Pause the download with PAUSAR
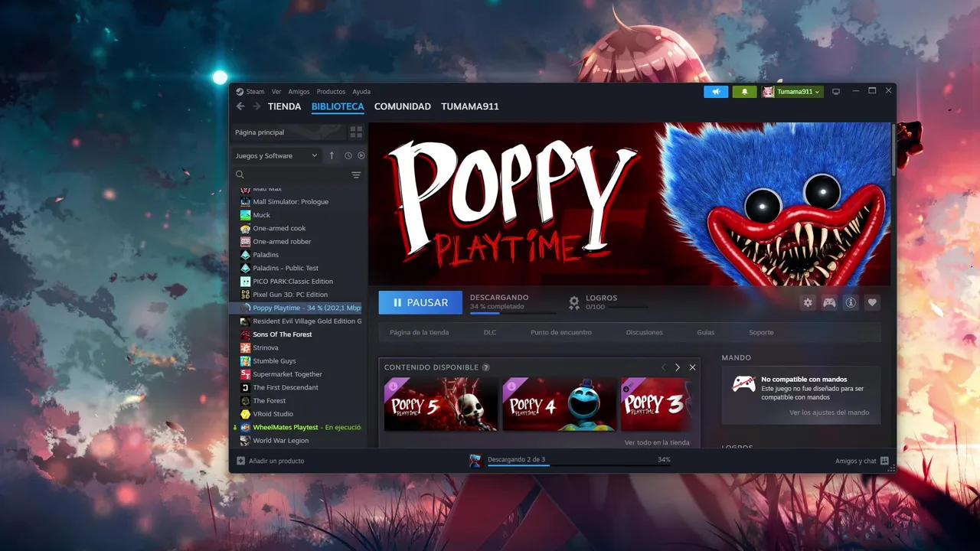The height and width of the screenshot is (551, 980). [x=420, y=302]
